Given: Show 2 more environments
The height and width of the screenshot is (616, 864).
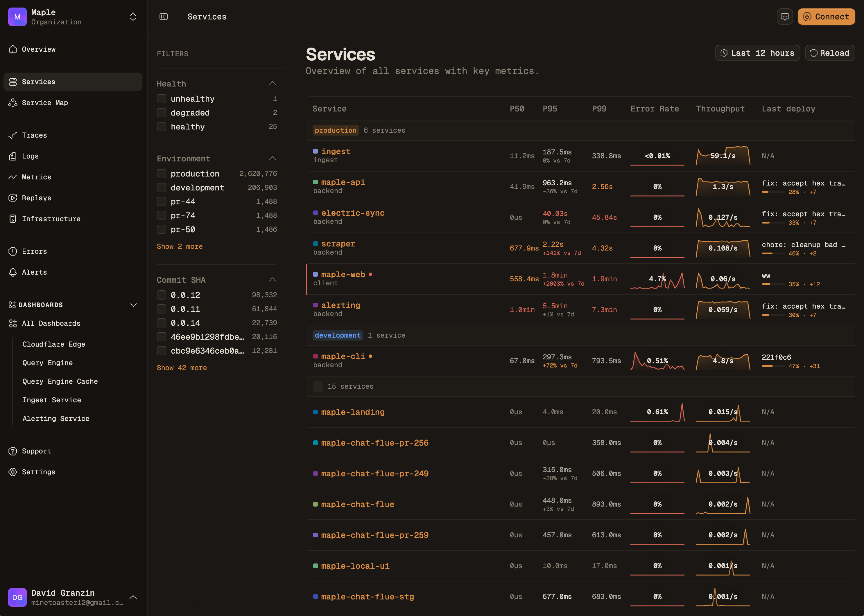Looking at the screenshot, I should [180, 246].
